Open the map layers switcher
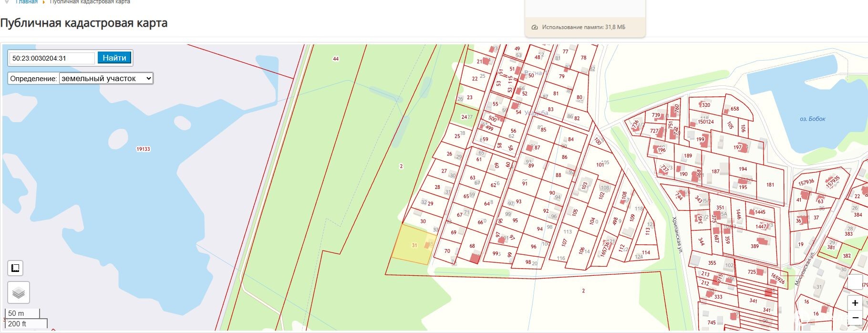 click(x=19, y=292)
